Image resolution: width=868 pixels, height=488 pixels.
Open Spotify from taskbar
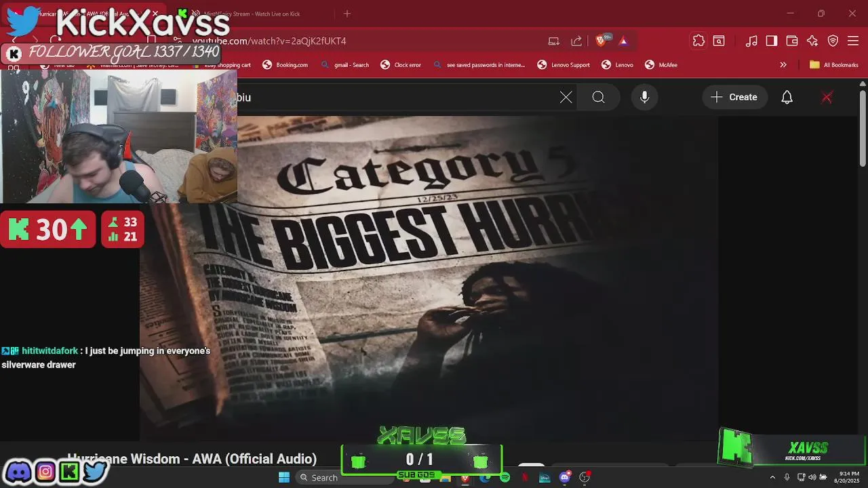click(x=505, y=477)
